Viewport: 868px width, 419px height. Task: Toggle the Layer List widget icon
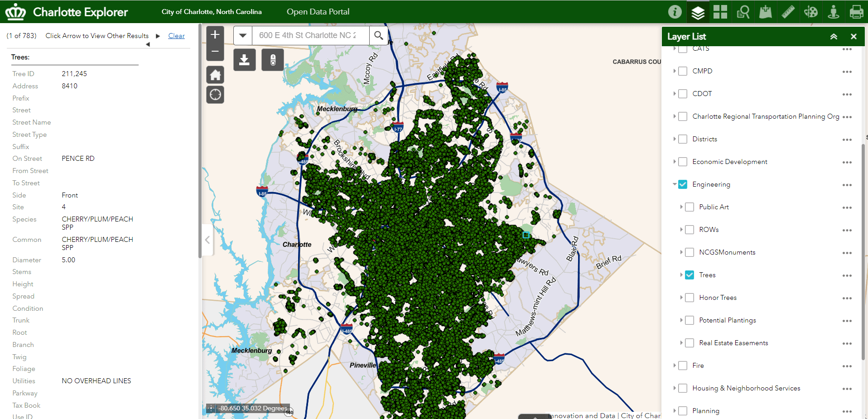click(698, 12)
